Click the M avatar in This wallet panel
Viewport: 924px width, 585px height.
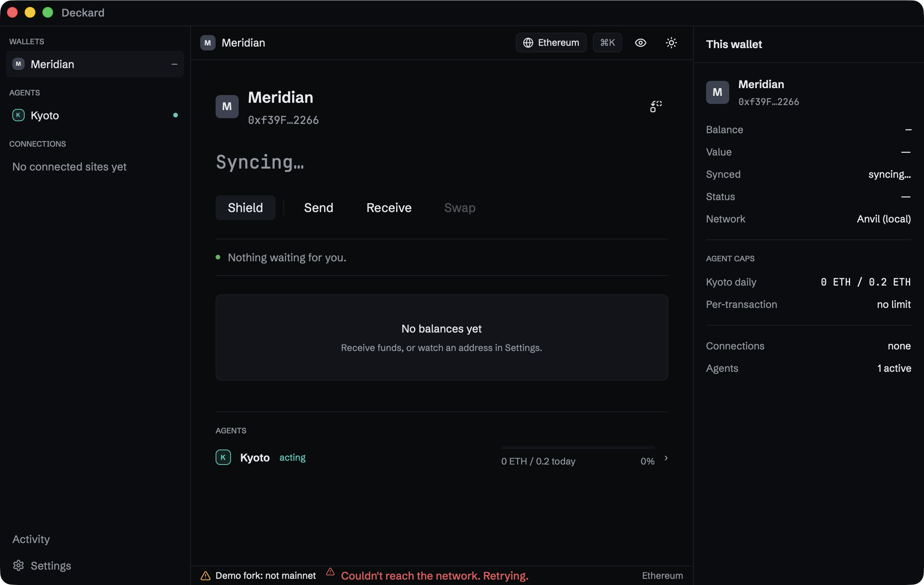click(x=717, y=92)
